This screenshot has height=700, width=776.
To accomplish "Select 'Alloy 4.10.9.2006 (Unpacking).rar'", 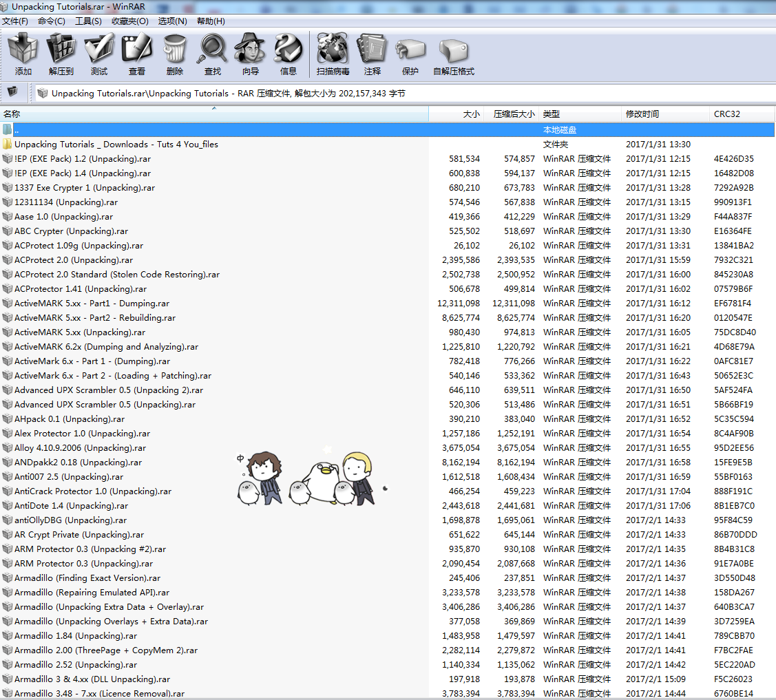I will (x=80, y=447).
